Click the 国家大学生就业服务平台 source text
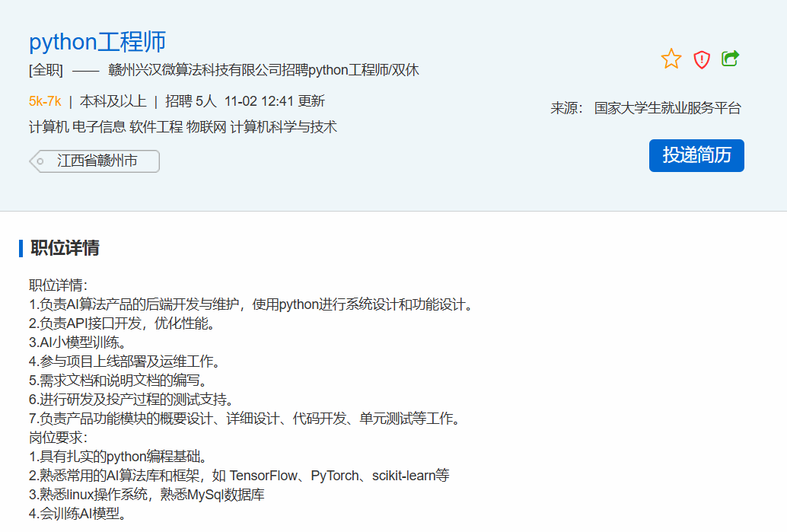 (667, 108)
